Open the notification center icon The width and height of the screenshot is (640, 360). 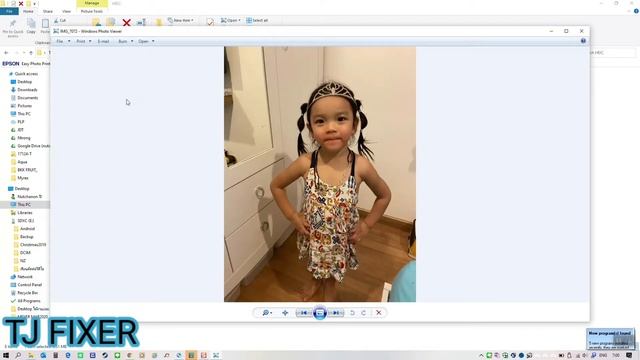click(x=629, y=356)
